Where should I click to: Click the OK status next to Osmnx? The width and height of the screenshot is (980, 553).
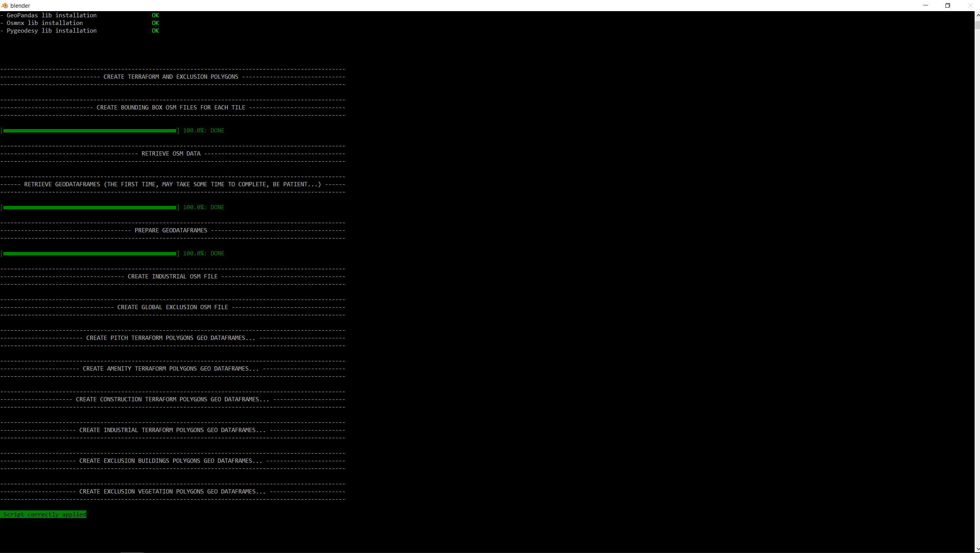pos(155,23)
